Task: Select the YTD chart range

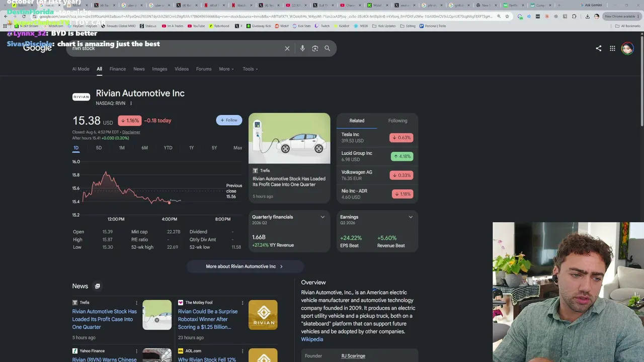Action: (x=168, y=148)
